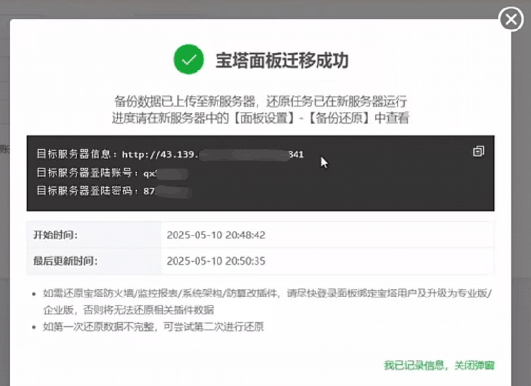Viewport: 531px width, 386px height.
Task: Select the 目标服务器登陆账号 line
Action: (112, 173)
